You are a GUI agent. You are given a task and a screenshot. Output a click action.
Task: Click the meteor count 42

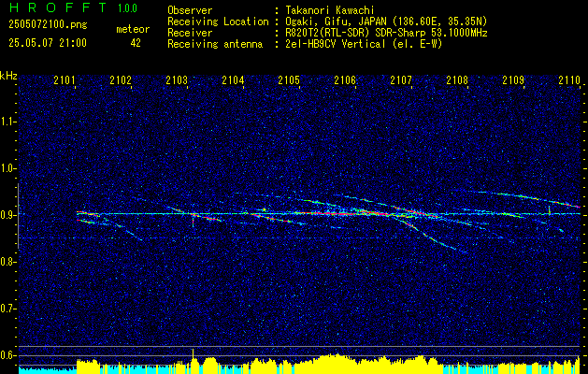point(136,43)
